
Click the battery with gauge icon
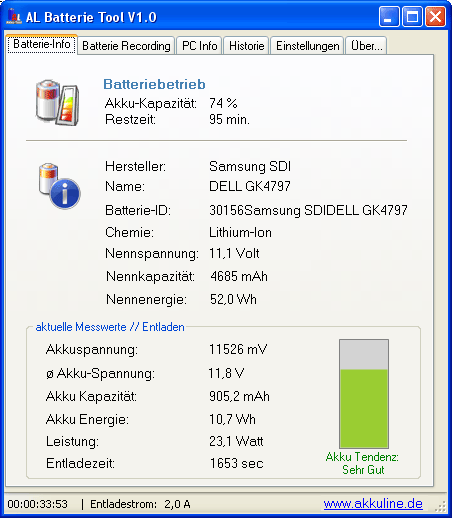coord(57,102)
